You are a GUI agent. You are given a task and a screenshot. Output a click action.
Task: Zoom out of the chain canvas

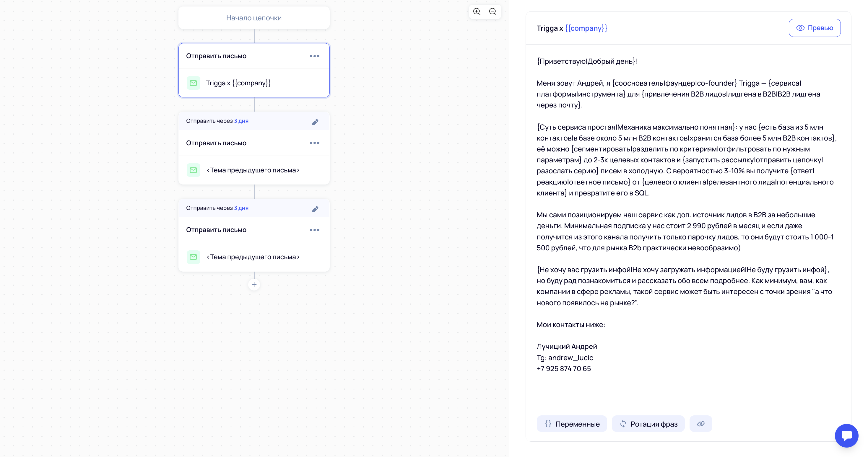492,12
